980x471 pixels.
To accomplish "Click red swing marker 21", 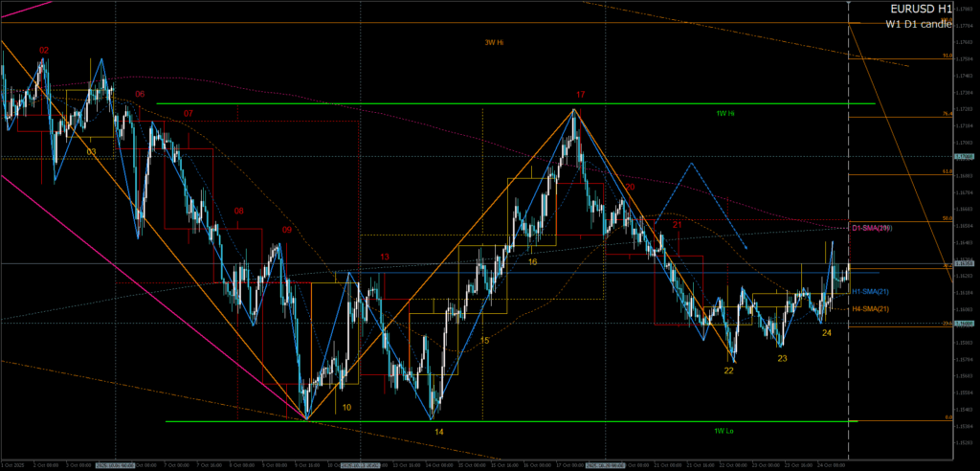I will tap(676, 224).
